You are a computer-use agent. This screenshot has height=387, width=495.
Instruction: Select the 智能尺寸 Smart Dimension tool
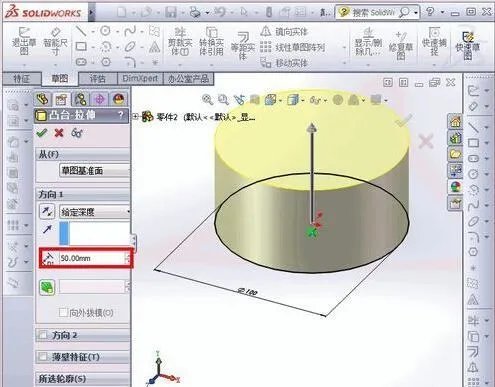(55, 41)
